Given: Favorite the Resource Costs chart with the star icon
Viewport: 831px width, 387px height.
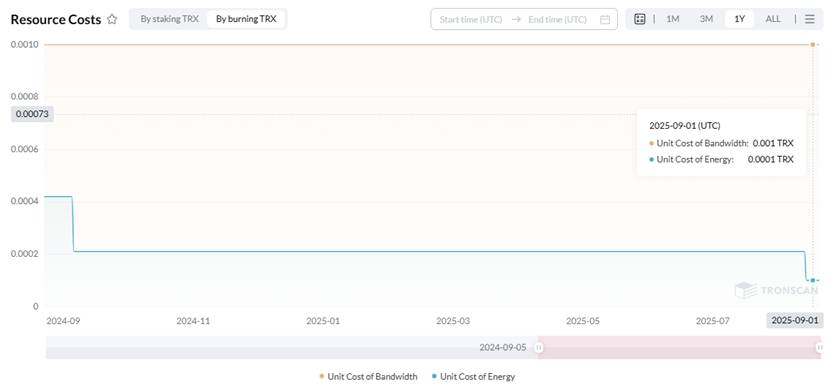Looking at the screenshot, I should (x=112, y=20).
